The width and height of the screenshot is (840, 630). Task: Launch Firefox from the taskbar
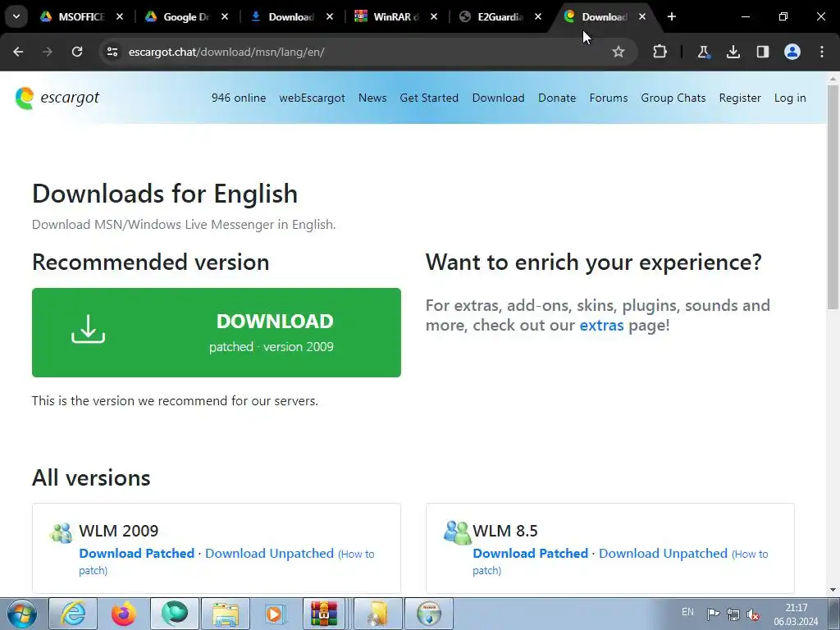124,614
